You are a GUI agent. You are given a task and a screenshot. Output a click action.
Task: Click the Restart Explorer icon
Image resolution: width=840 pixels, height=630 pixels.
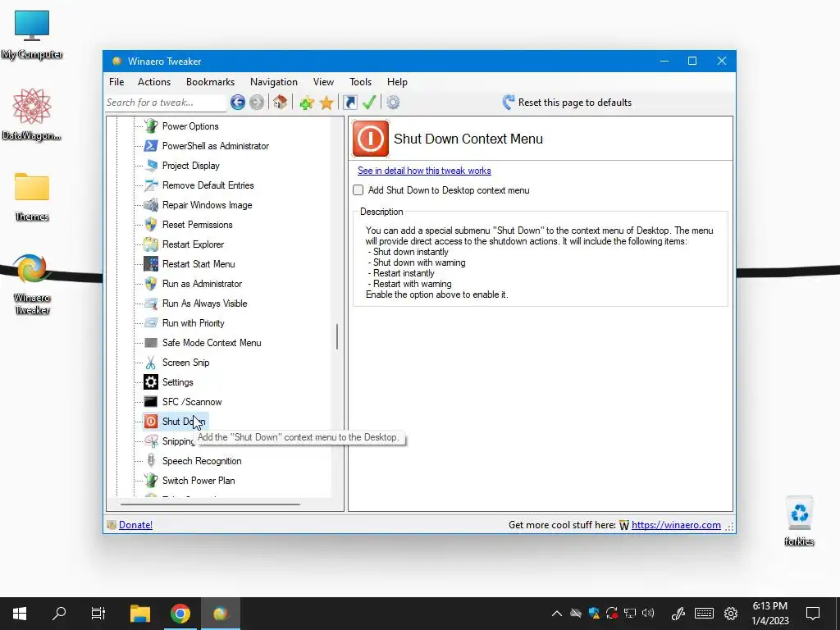coord(151,244)
